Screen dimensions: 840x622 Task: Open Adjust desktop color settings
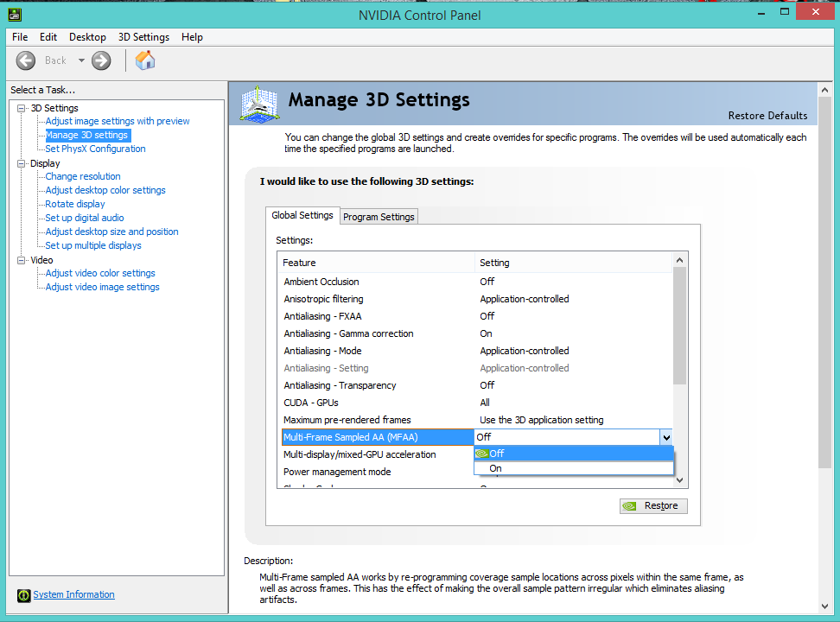coord(105,190)
